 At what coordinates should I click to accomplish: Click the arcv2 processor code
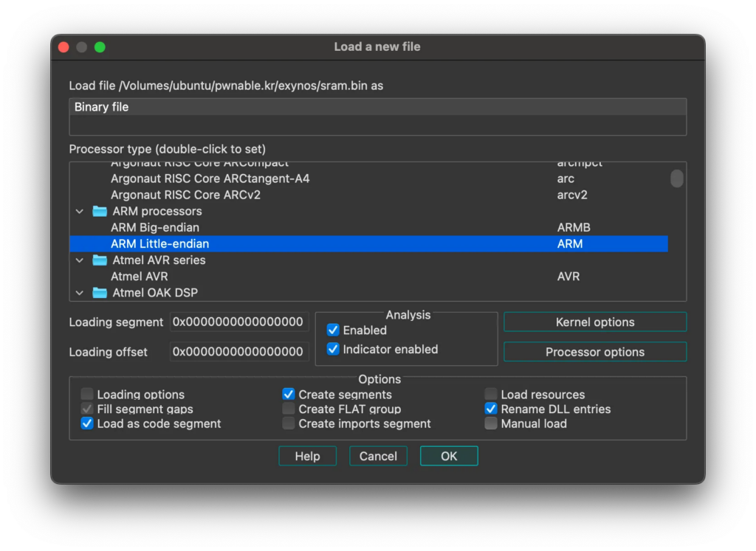point(572,195)
